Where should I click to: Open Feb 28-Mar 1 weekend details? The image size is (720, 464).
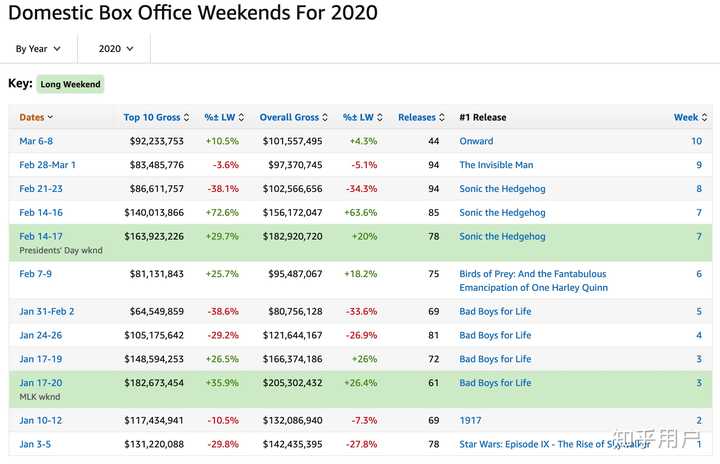47,165
